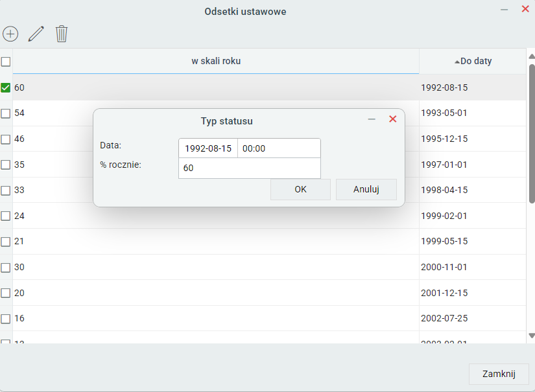Toggle the select-all header checkbox
Screen dimensions: 535x392
[x=6, y=62]
